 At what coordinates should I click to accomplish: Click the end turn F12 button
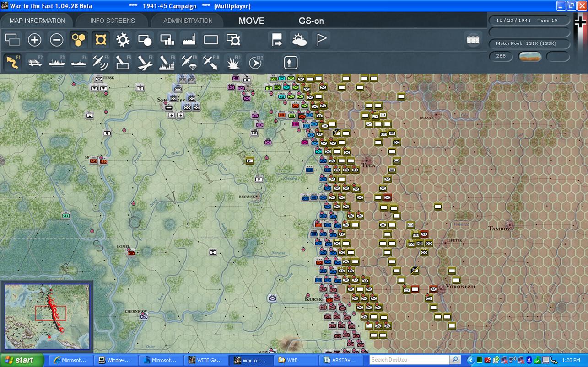pos(255,62)
